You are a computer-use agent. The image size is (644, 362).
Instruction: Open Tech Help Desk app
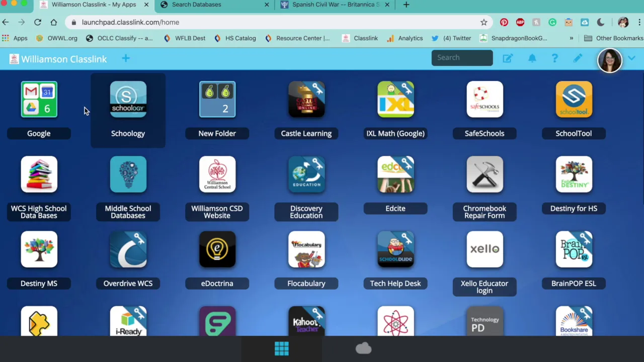(x=395, y=249)
